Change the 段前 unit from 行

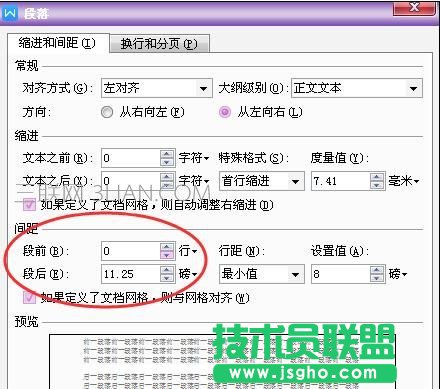188,251
